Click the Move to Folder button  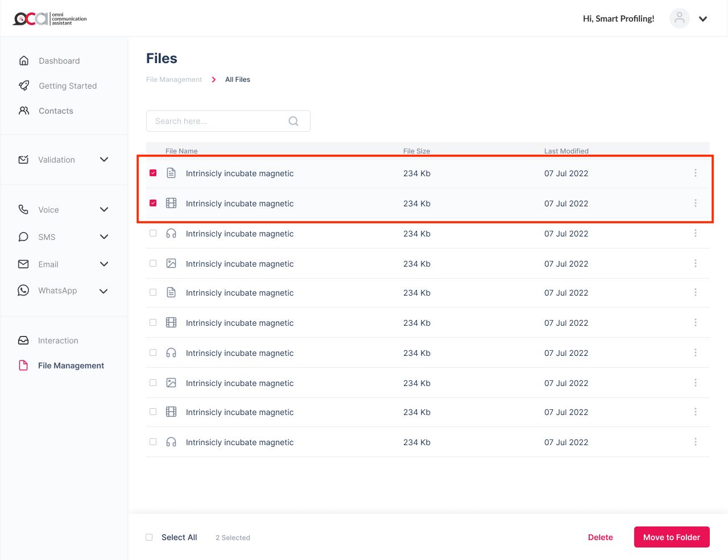671,537
